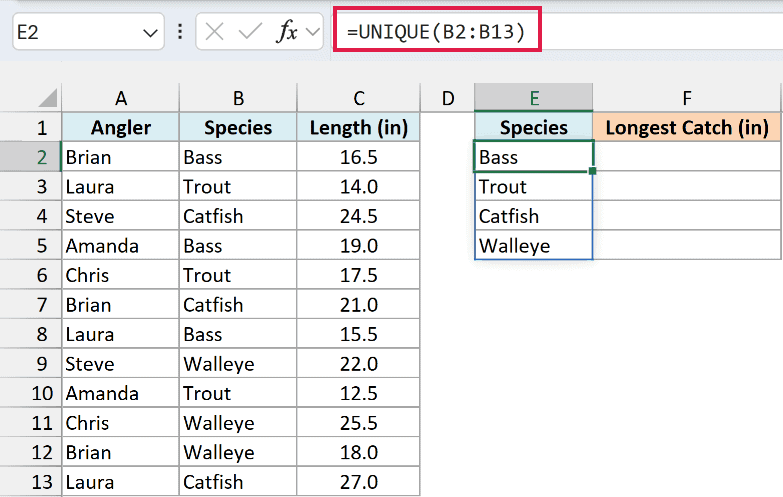
Task: Click the Select All corner triangle
Action: 48,97
